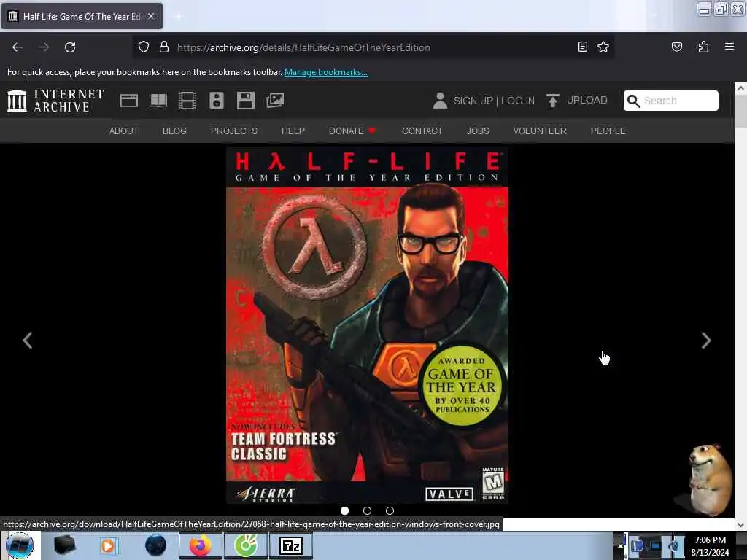747x560 pixels.
Task: Open the tracking protection shield icon
Action: coord(144,47)
